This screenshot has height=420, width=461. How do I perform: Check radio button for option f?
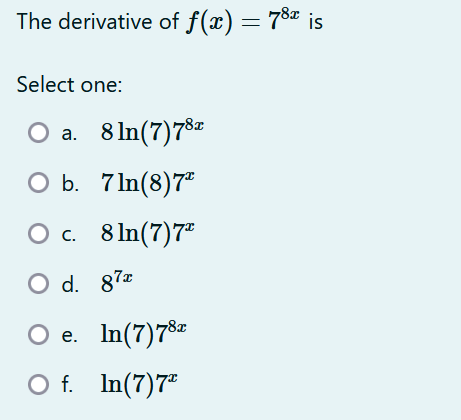tap(38, 384)
